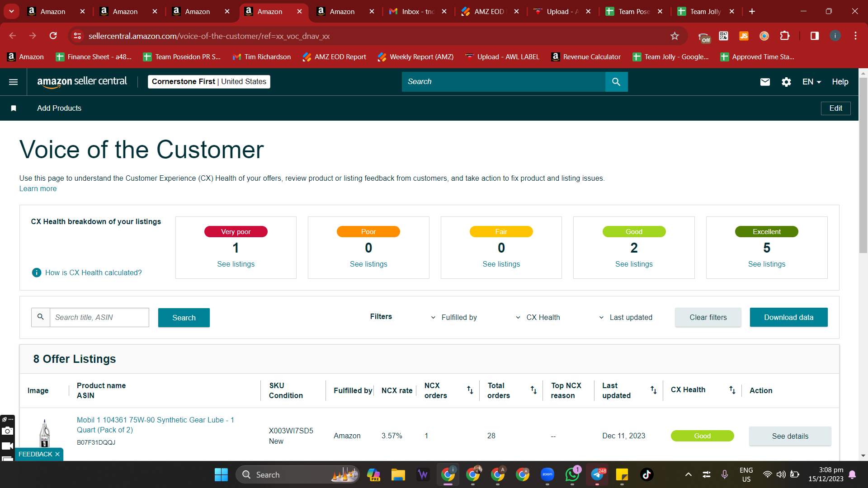Open Chrome's three-dot menu

tap(855, 36)
